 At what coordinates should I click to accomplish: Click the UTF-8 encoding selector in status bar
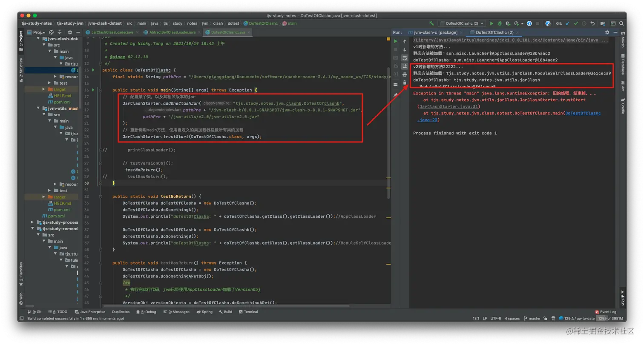click(x=496, y=318)
